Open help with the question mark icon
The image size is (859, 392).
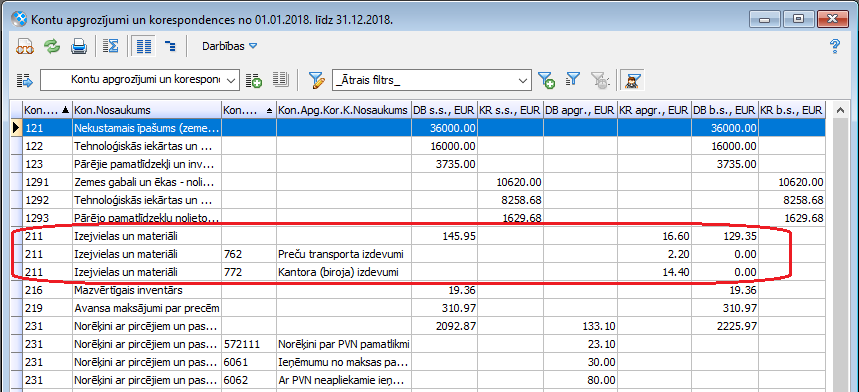pos(835,47)
